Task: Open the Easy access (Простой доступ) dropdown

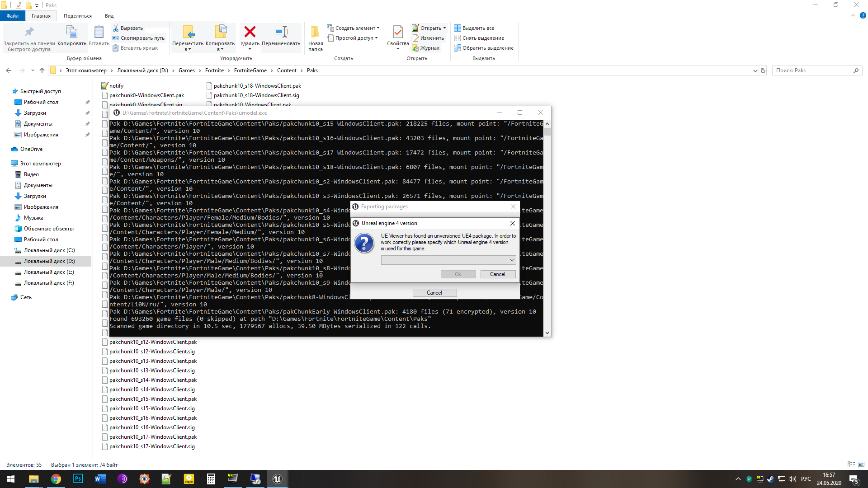Action: point(352,38)
